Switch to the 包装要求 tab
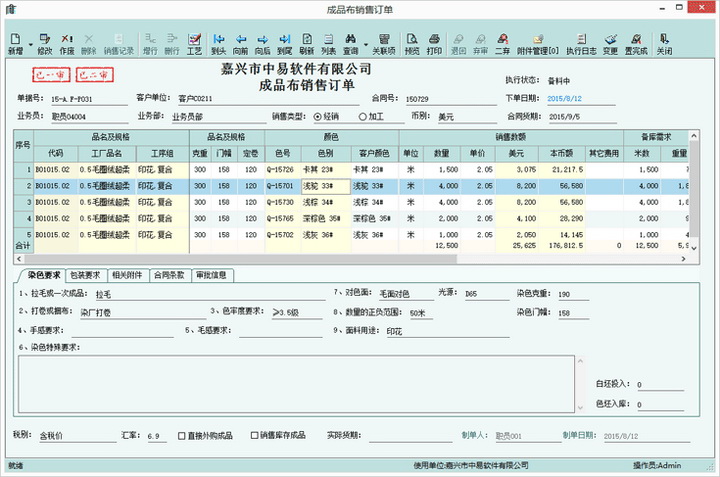The width and height of the screenshot is (720, 477). [x=87, y=274]
